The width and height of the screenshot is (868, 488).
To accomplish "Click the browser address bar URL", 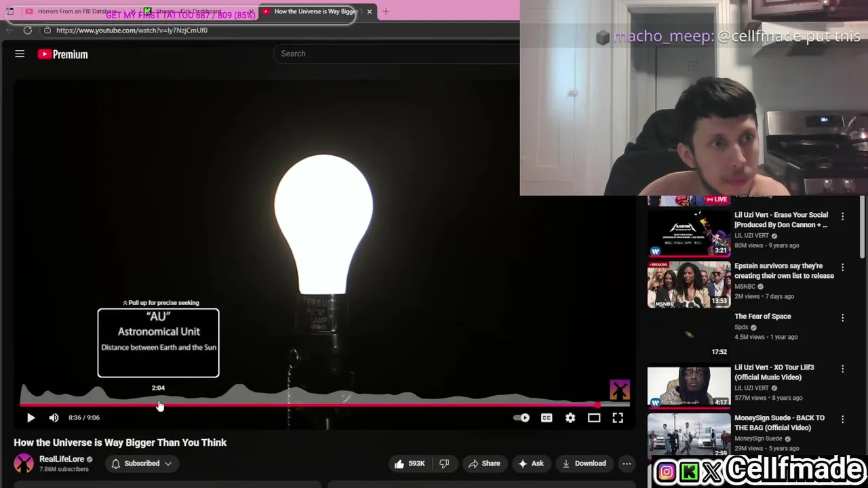I will (x=132, y=30).
